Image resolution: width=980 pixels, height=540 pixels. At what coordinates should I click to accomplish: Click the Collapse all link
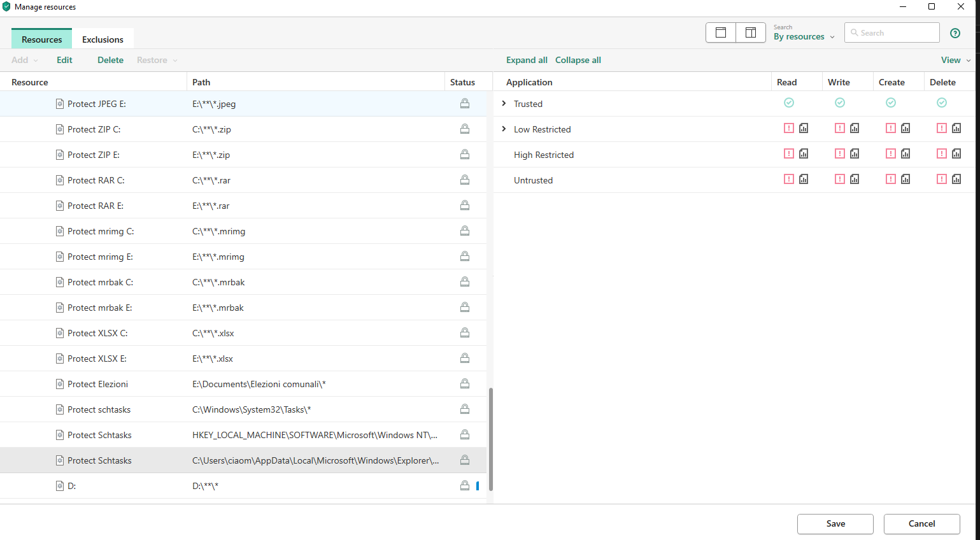[578, 60]
